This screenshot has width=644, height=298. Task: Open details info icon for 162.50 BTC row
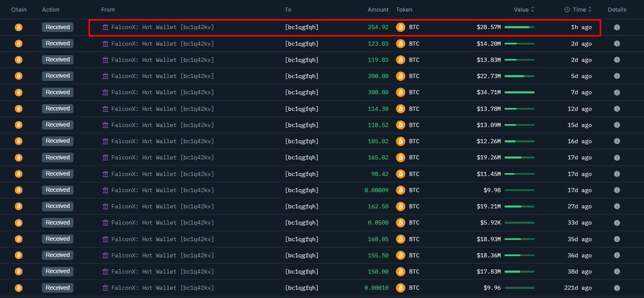click(x=617, y=206)
